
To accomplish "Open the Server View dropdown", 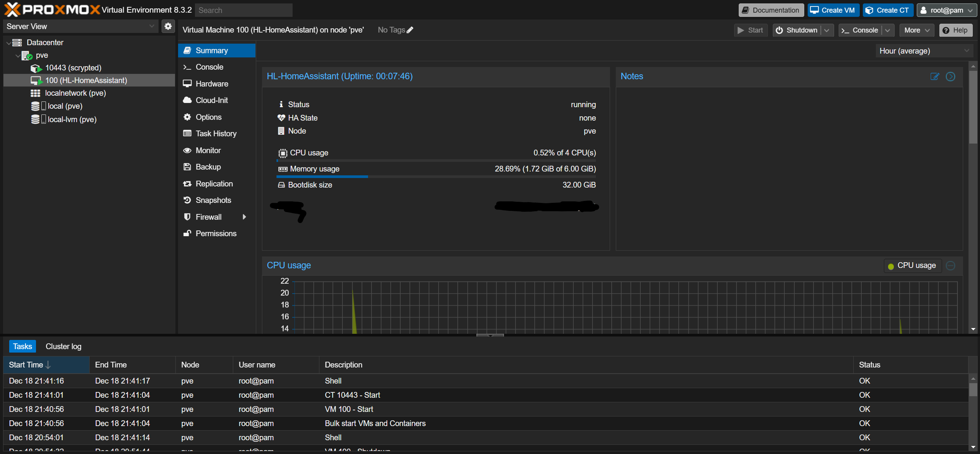I will point(80,26).
